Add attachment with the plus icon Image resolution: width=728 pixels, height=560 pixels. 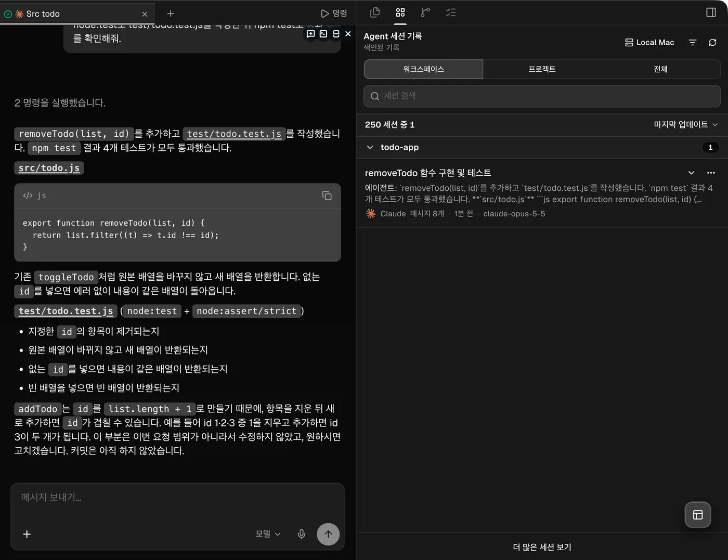point(27,534)
